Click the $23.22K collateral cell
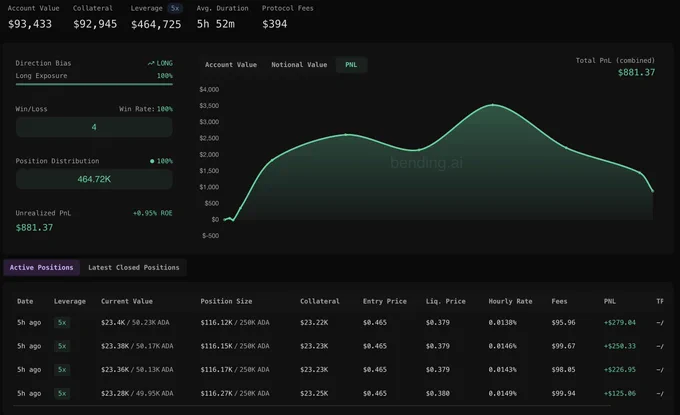Screen dimensions: 680x415 pyautogui.click(x=314, y=323)
